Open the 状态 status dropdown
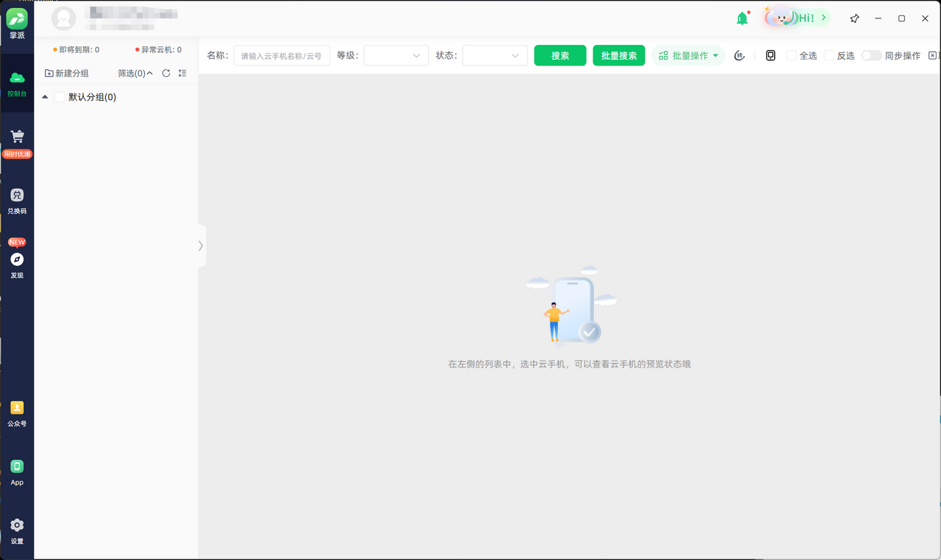The image size is (941, 560). (494, 55)
